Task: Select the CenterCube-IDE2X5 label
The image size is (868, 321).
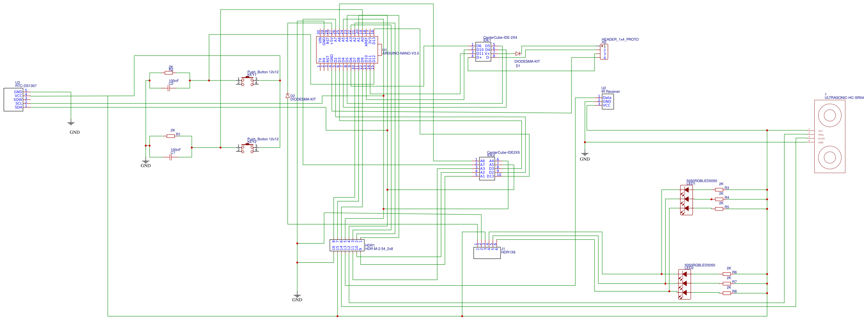Action: [504, 152]
